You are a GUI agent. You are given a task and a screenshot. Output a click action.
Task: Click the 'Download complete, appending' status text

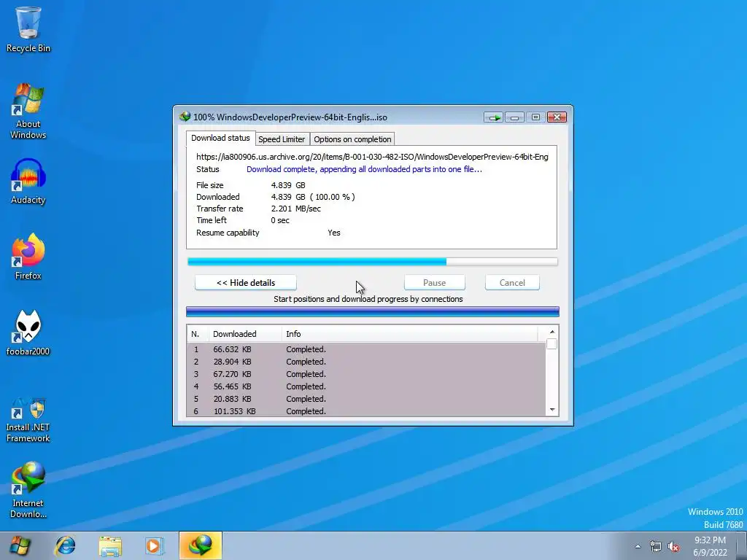tap(364, 169)
